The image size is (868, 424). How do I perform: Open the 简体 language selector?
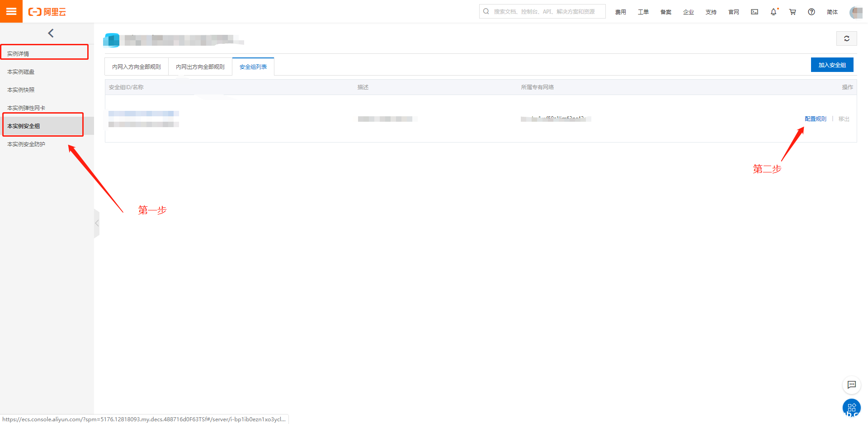832,12
